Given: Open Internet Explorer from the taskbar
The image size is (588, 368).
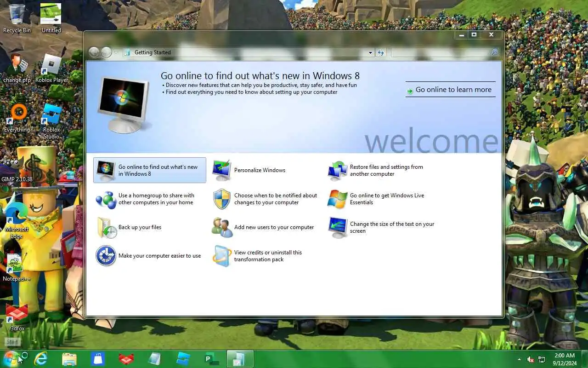Looking at the screenshot, I should pos(41,359).
